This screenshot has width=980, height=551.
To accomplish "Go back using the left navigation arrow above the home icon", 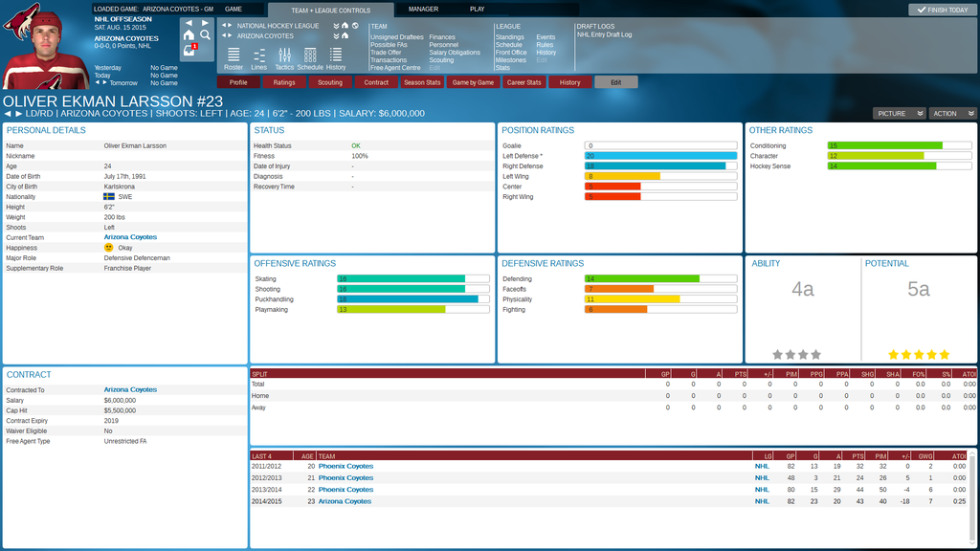I will coord(189,23).
